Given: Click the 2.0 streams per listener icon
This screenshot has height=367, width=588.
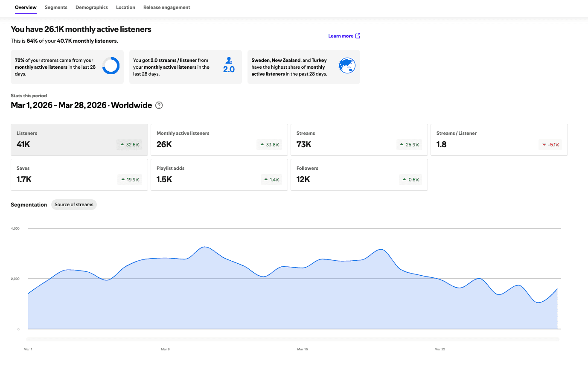Looking at the screenshot, I should click(x=229, y=65).
